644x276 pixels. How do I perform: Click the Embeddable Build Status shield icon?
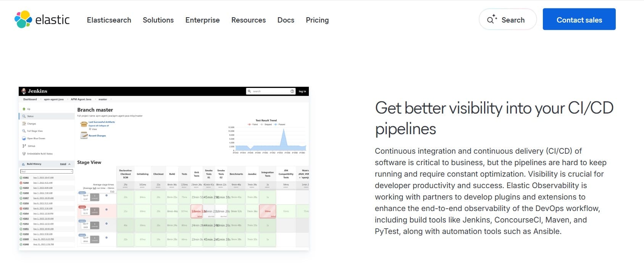coord(24,153)
